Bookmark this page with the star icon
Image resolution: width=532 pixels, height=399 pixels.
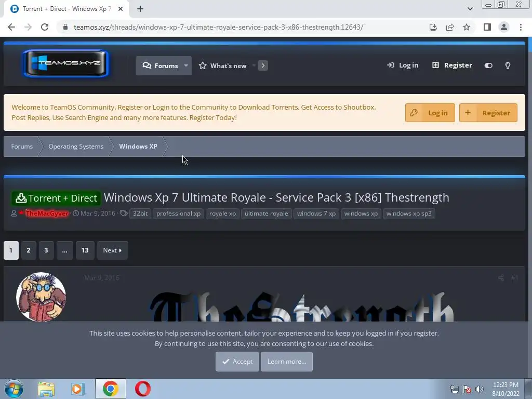tap(467, 27)
